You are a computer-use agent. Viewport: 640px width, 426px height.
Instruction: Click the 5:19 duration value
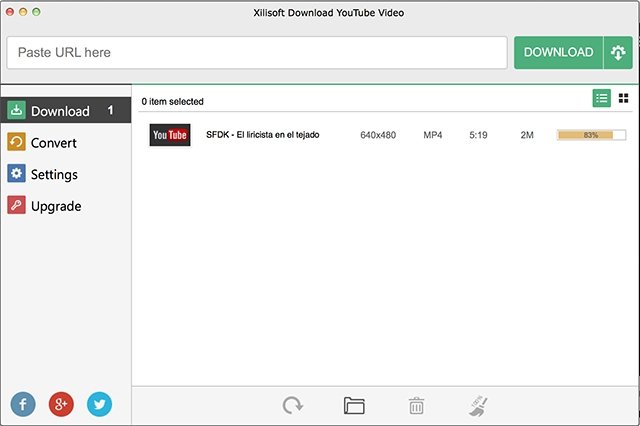pyautogui.click(x=478, y=135)
